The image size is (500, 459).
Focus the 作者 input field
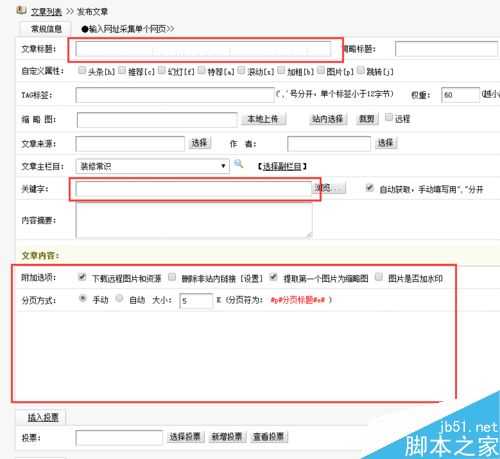pyautogui.click(x=329, y=144)
